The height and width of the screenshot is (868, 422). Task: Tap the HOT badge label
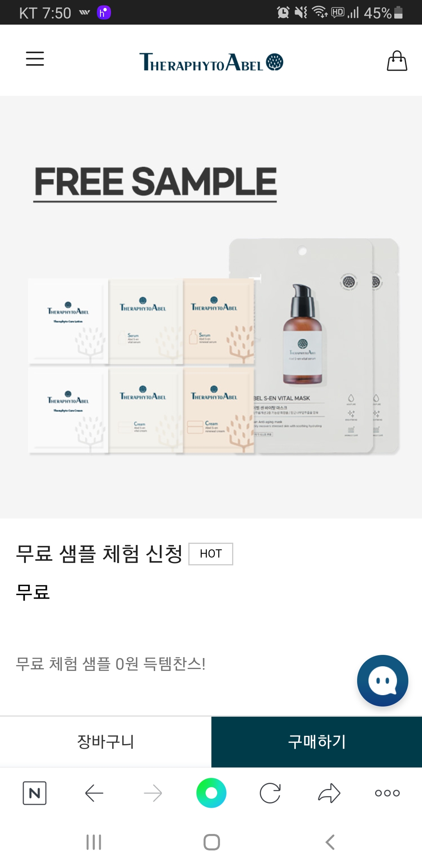pyautogui.click(x=211, y=554)
